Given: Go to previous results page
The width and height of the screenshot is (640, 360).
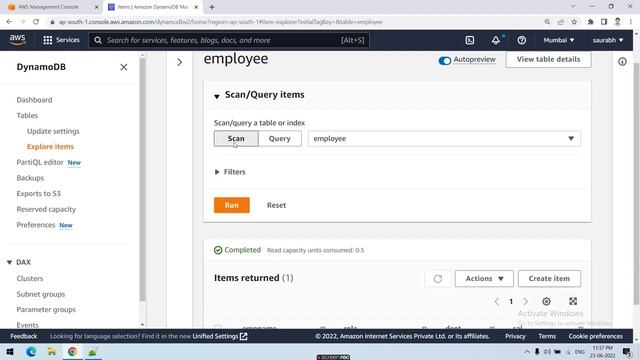Looking at the screenshot, I should click(496, 302).
